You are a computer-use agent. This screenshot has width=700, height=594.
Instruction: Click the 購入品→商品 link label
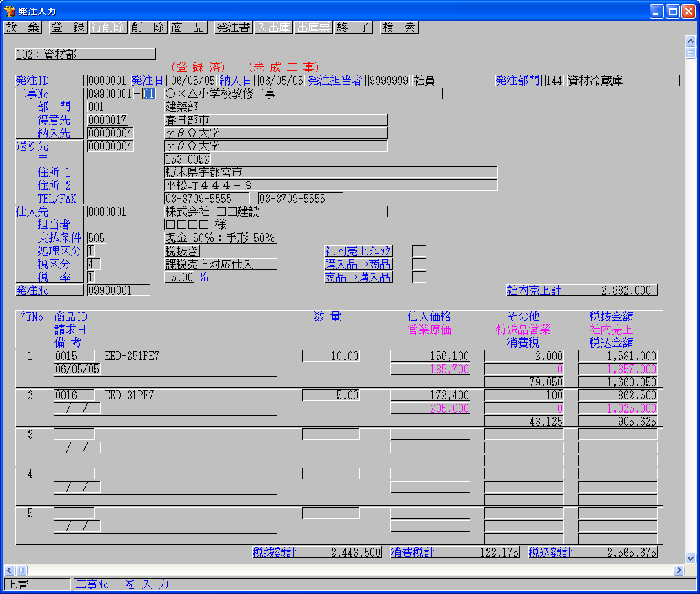(x=359, y=264)
